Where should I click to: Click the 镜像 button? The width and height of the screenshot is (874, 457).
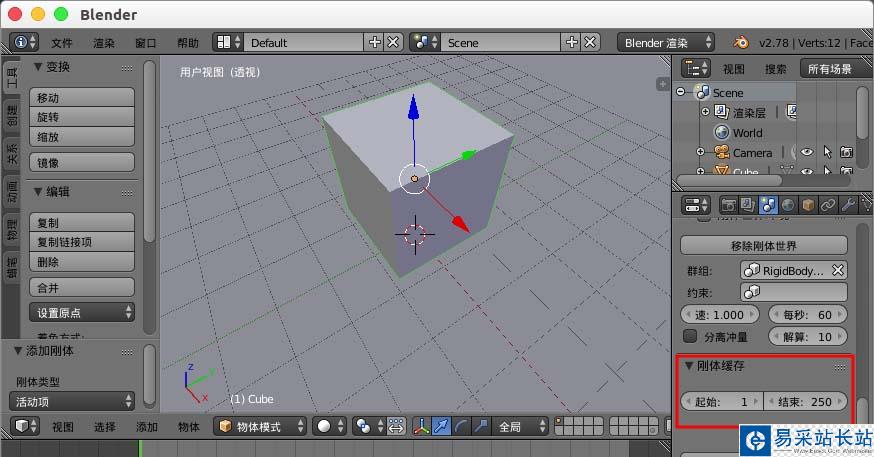tap(82, 163)
